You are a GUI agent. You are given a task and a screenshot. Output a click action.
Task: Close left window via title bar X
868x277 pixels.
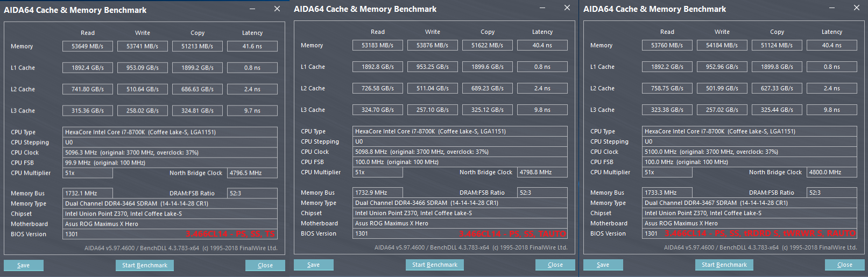coord(277,9)
